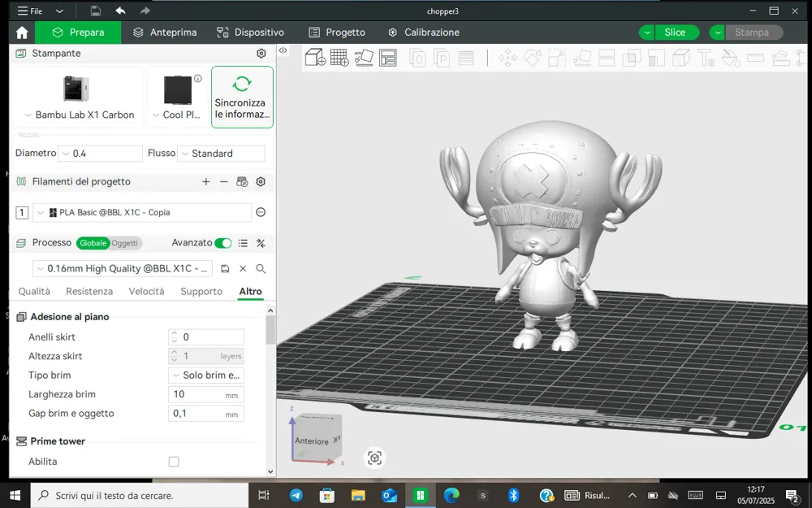Open the process settings list icon
This screenshot has height=508, width=812.
(243, 243)
